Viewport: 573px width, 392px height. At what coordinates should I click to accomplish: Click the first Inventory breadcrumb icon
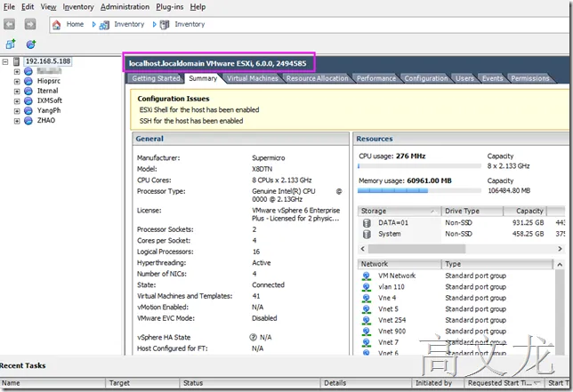click(x=104, y=25)
